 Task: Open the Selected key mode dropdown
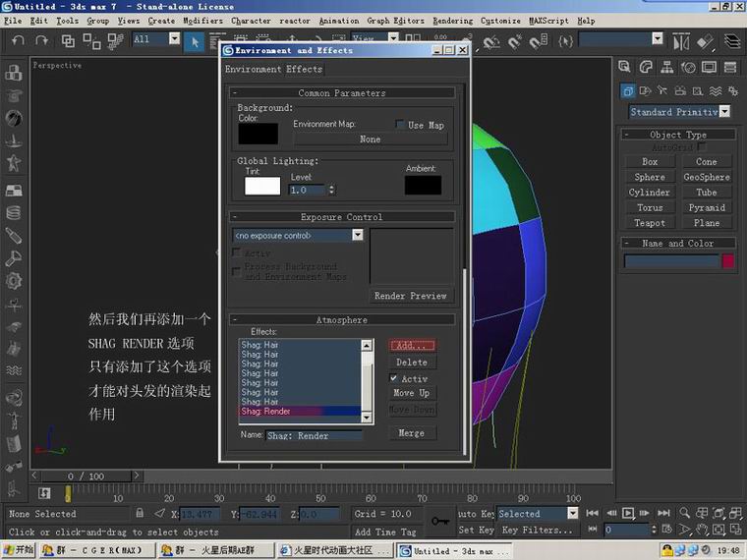pyautogui.click(x=572, y=513)
